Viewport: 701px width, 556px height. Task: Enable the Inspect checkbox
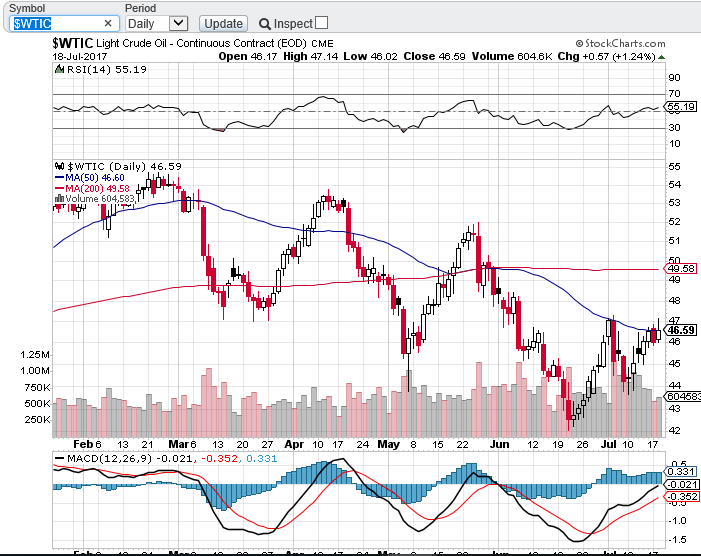[321, 23]
